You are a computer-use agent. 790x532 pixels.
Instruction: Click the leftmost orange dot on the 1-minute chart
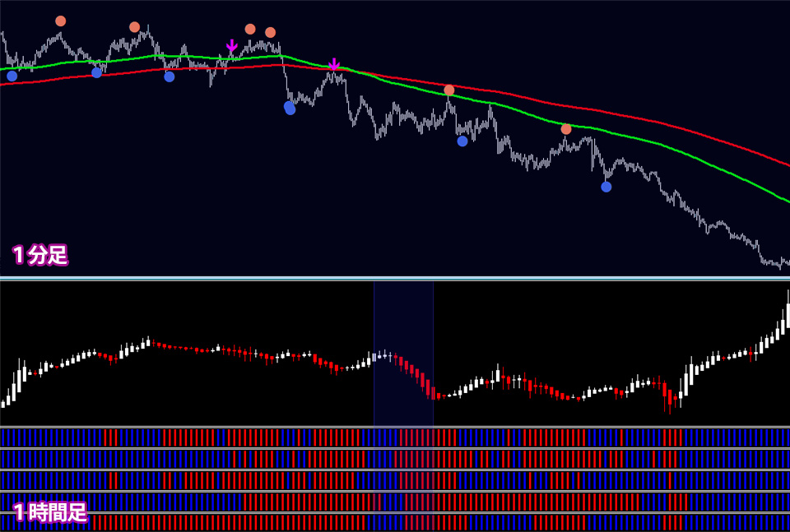point(60,21)
